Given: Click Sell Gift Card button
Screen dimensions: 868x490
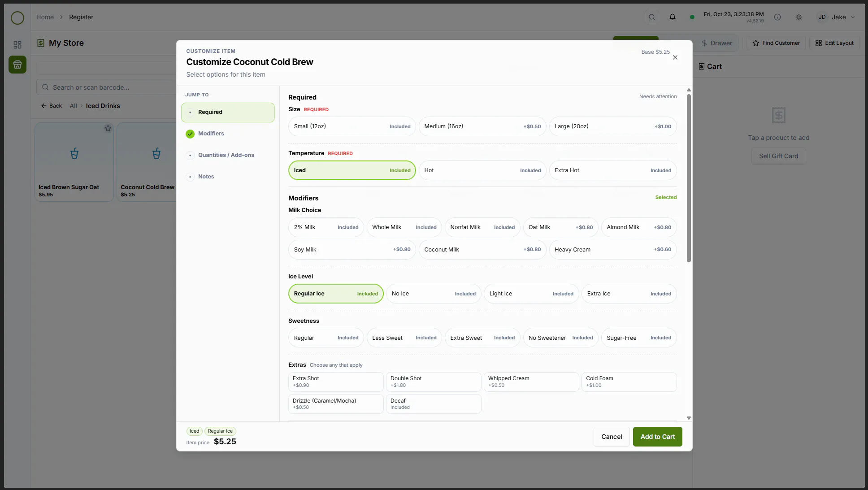Looking at the screenshot, I should [x=778, y=156].
